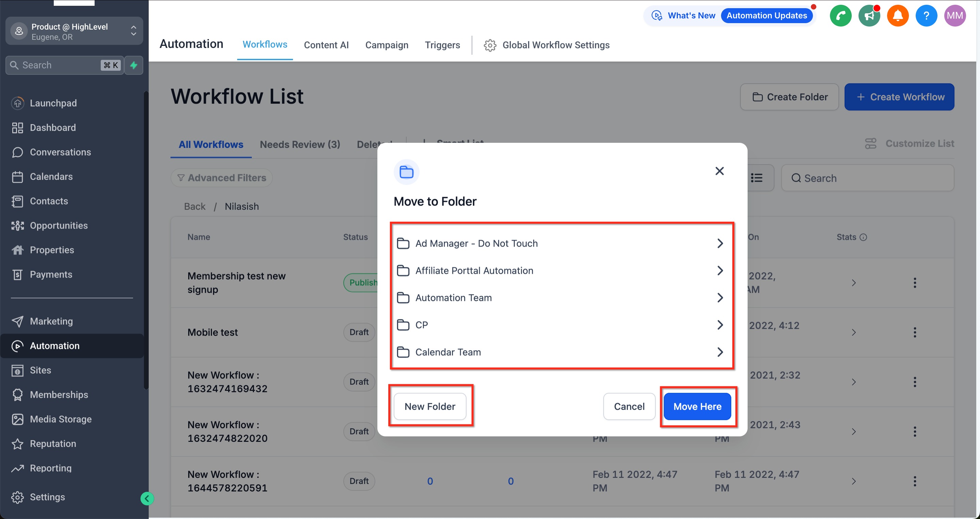Open Global Workflow Settings gear

[490, 45]
